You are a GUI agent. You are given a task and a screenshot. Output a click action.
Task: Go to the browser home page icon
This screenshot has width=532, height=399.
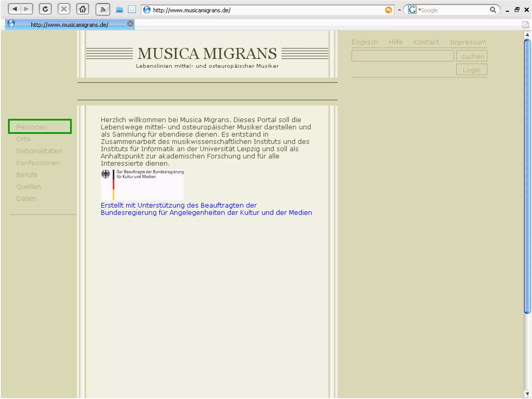click(x=83, y=10)
